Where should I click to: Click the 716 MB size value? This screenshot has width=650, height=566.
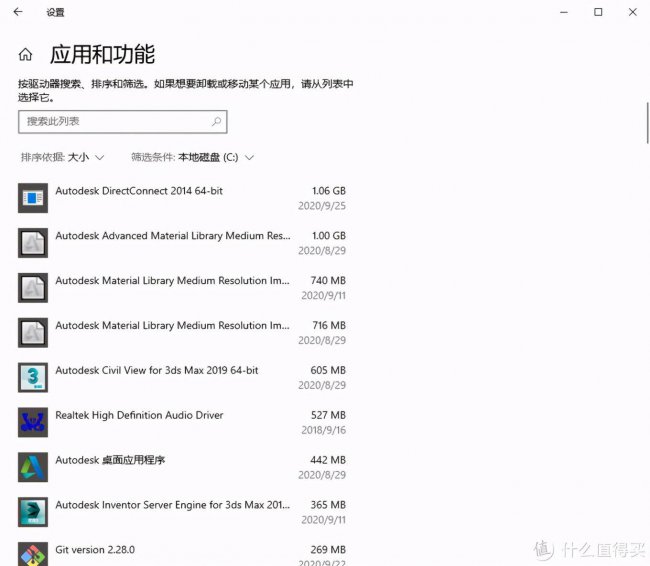329,325
